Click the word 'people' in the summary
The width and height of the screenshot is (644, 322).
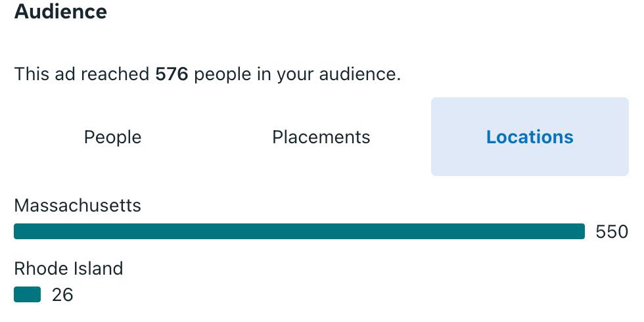[x=222, y=75]
